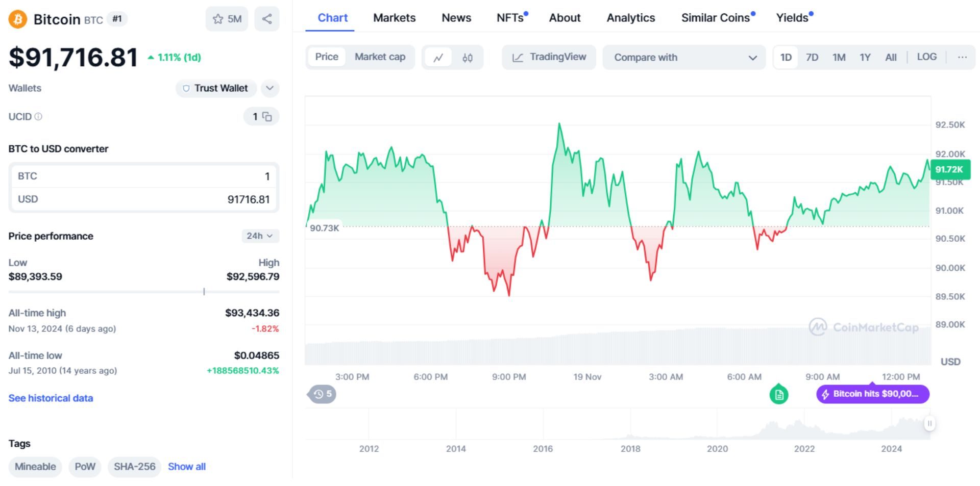Open the three-dots more options menu
Screen dimensions: 980x486
pyautogui.click(x=962, y=57)
